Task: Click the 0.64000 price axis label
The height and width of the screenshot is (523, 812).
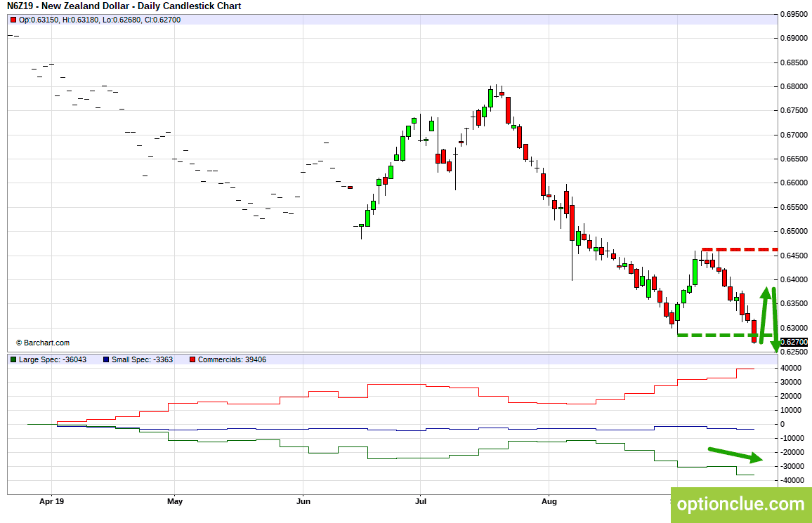Action: pyautogui.click(x=794, y=280)
